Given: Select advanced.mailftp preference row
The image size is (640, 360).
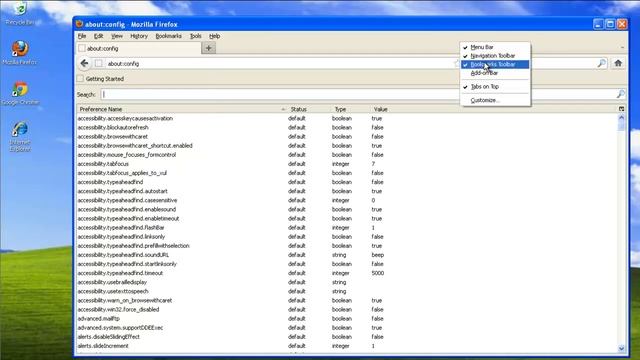Looking at the screenshot, I should pos(347,318).
